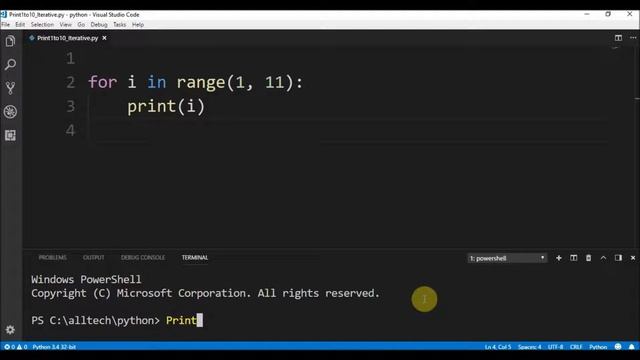Click the feedback smiley icon
The height and width of the screenshot is (360, 640).
pos(618,347)
